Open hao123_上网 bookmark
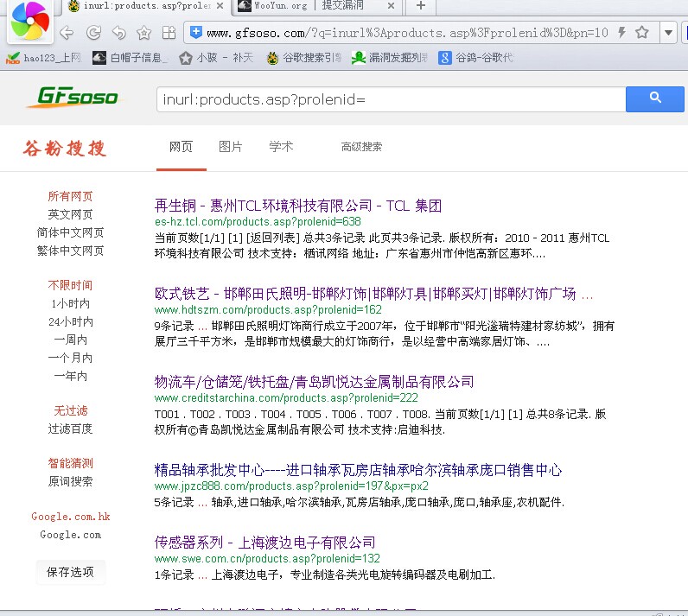Screen dimensions: 688x616 [x=43, y=57]
